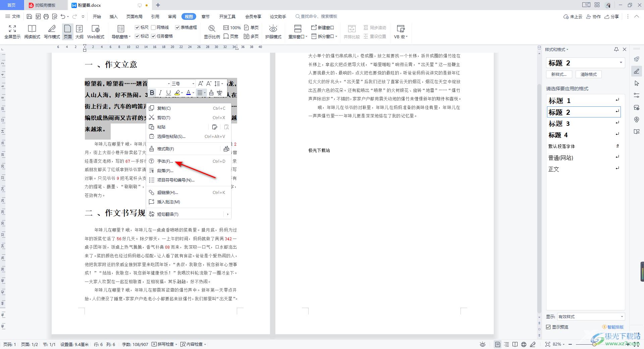The image size is (644, 349).
Task: Enable the Gridlines (网格线) checkbox
Action: (153, 28)
